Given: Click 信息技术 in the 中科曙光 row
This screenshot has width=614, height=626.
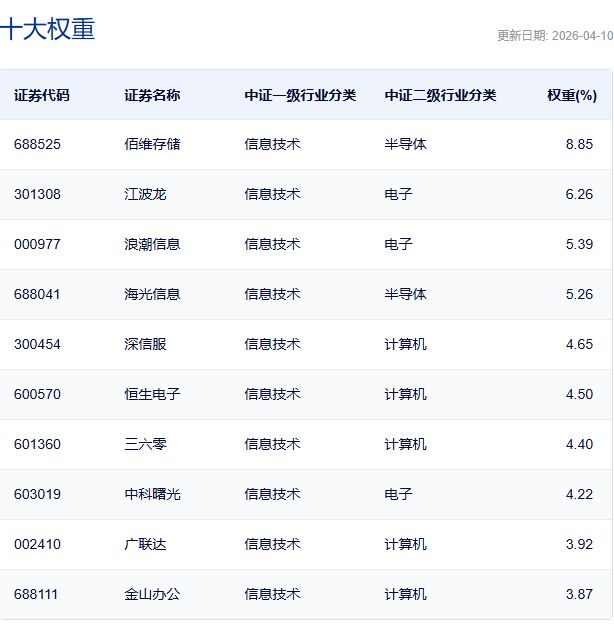Looking at the screenshot, I should click(x=272, y=494).
